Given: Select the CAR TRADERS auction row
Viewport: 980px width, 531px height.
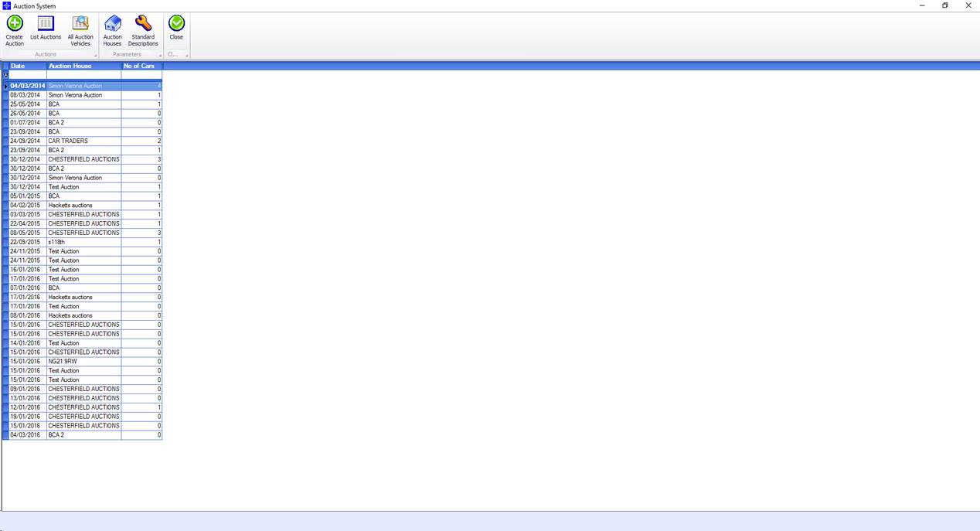Looking at the screenshot, I should pos(83,141).
